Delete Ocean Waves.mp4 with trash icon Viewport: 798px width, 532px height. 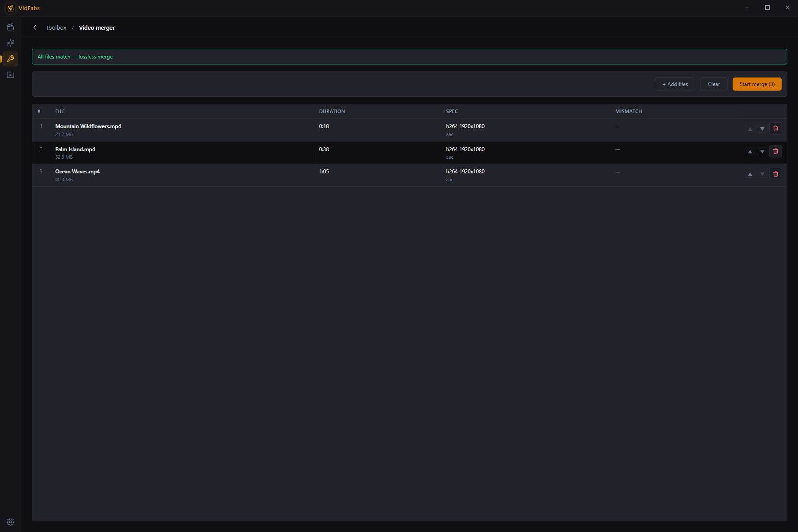click(775, 174)
